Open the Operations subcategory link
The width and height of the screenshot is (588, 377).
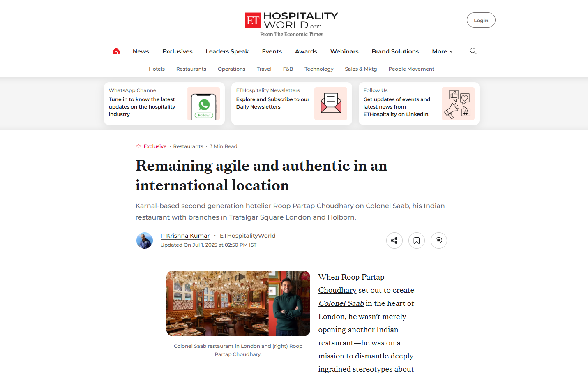(231, 69)
